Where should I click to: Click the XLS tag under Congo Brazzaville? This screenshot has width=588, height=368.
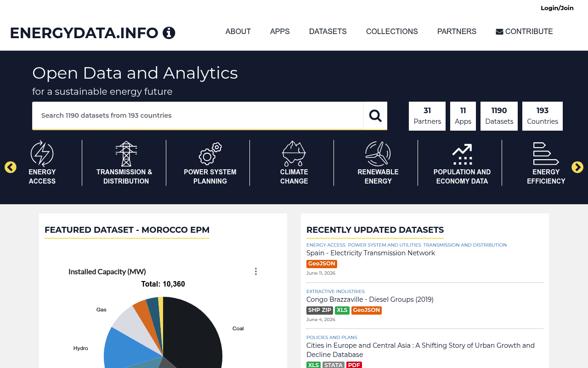342,310
